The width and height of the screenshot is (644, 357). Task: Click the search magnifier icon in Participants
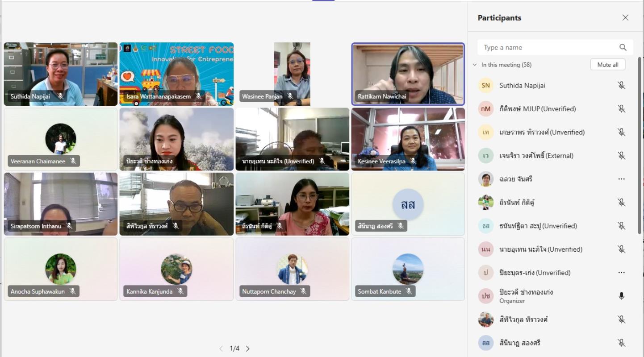623,47
